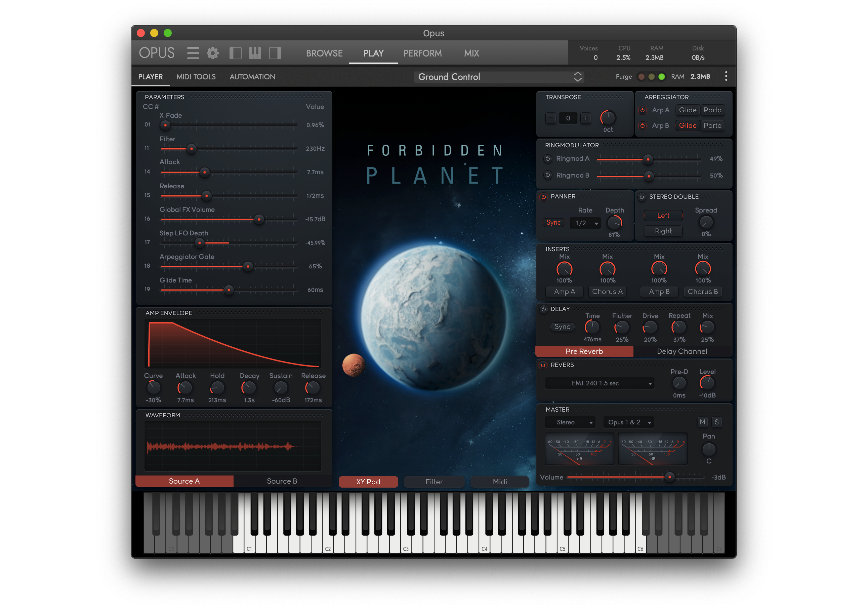Toggle the Panner Sync button
Screen dimensions: 868x608
(x=553, y=223)
